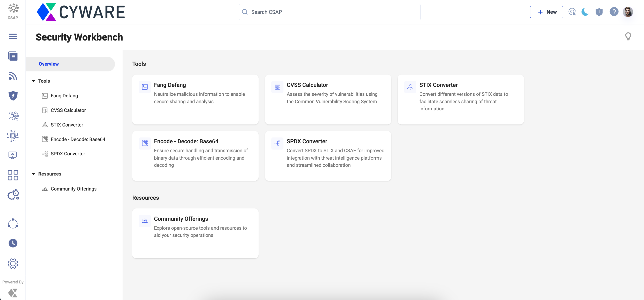Image resolution: width=644 pixels, height=300 pixels.
Task: Click the shield with lightning bolt sidebar icon
Action: click(x=13, y=95)
